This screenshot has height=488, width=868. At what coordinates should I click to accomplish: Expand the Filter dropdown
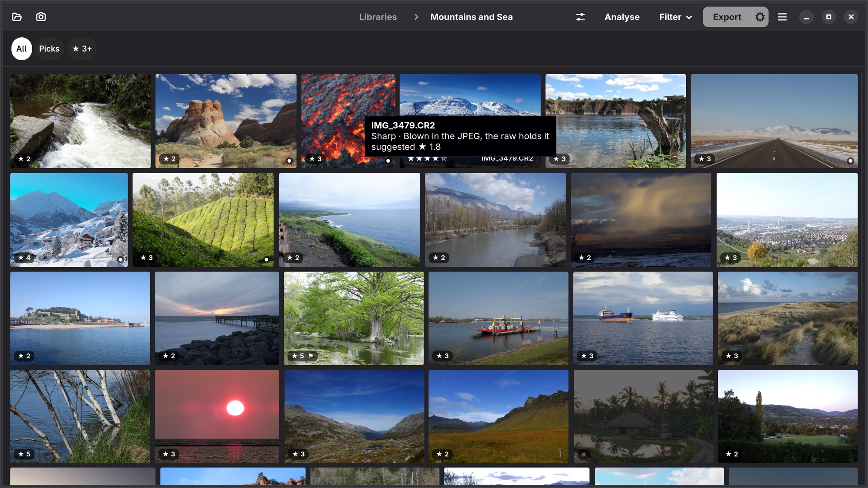click(675, 17)
